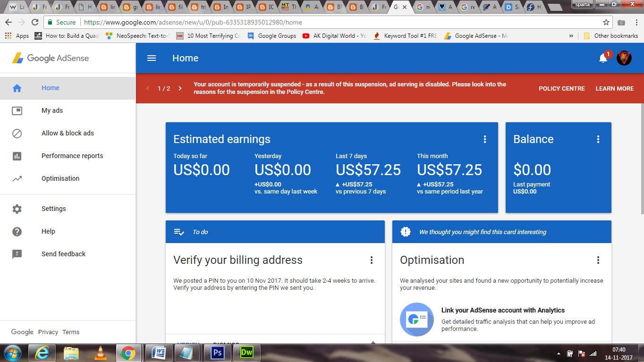The height and width of the screenshot is (362, 644).
Task: Click the Performance reports chart icon
Action: (x=17, y=156)
